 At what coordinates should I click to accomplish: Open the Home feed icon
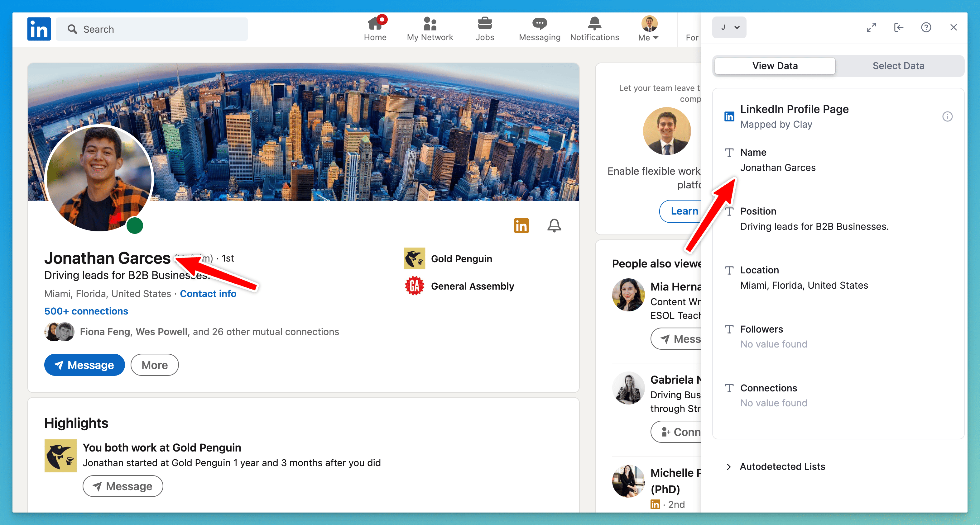point(375,24)
